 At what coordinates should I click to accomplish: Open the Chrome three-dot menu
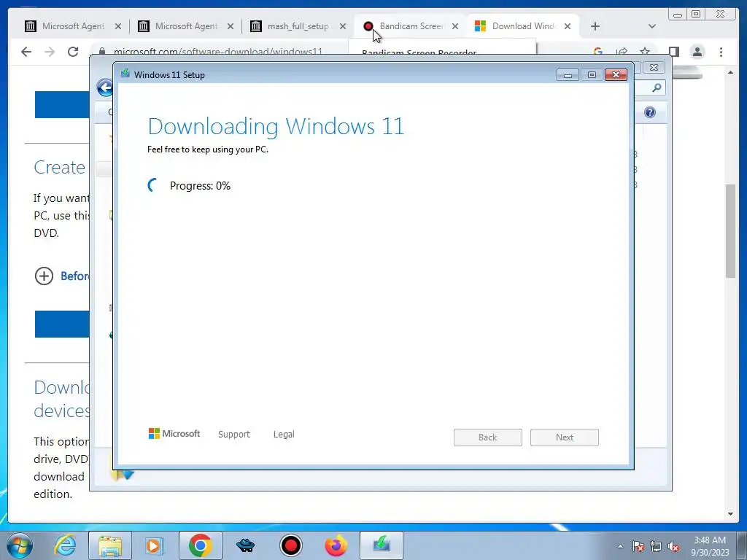click(721, 52)
